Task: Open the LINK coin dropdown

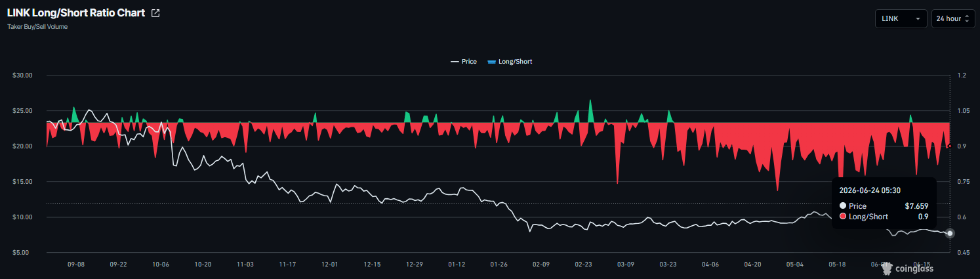Action: 901,19
